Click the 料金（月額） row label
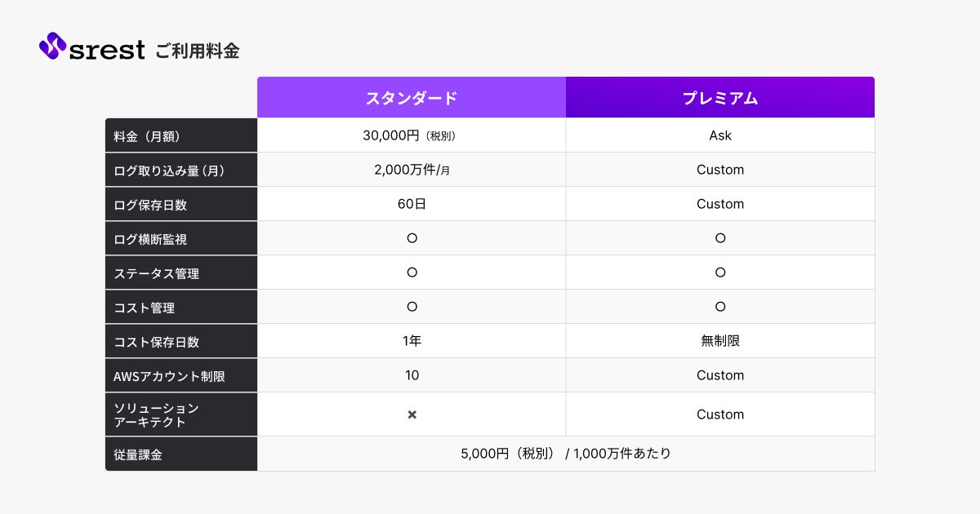Screen dimensions: 980x514 point(147,136)
